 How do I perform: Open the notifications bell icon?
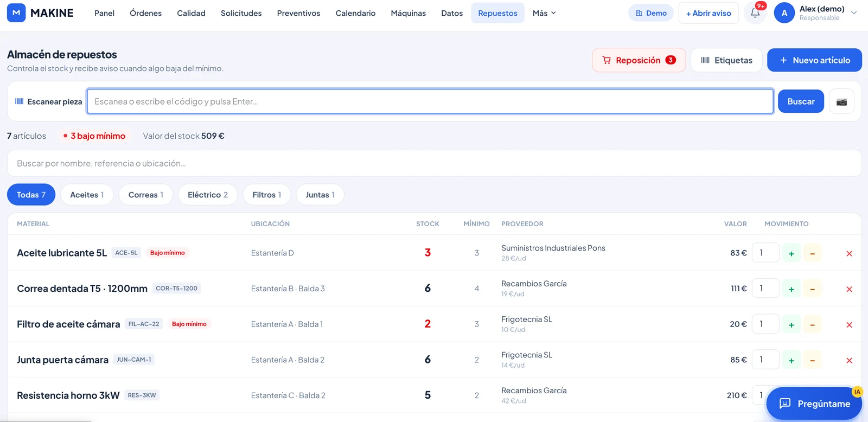coord(755,13)
